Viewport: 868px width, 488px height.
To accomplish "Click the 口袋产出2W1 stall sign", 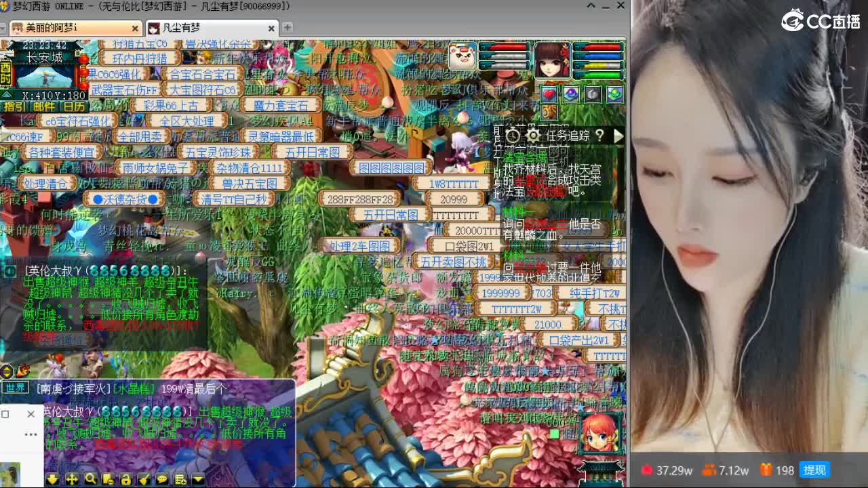I will [578, 340].
